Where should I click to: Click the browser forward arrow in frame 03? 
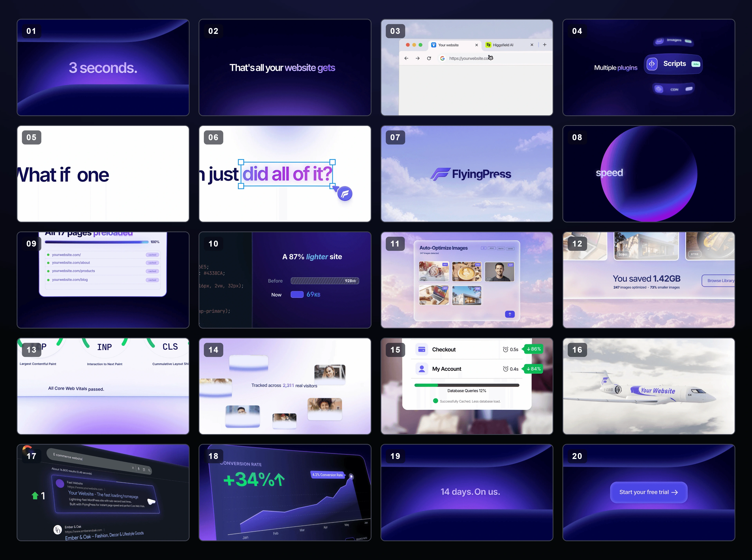click(x=418, y=58)
